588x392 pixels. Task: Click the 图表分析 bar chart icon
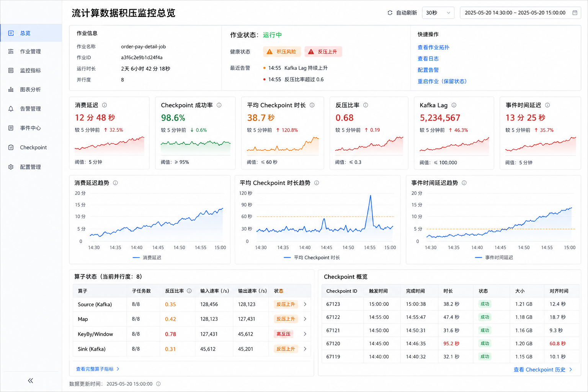point(11,90)
